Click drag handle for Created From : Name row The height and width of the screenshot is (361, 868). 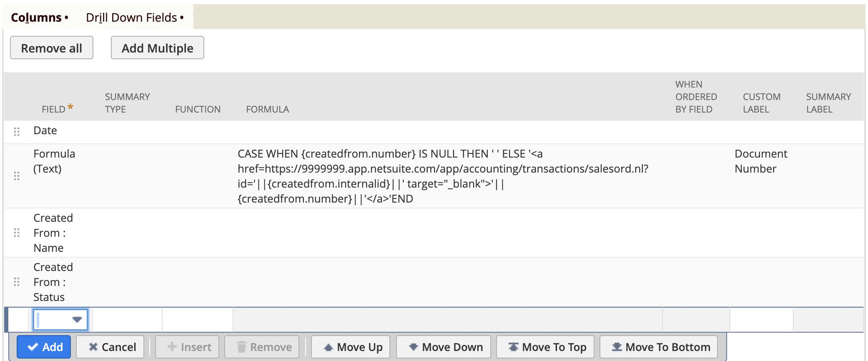pyautogui.click(x=17, y=233)
